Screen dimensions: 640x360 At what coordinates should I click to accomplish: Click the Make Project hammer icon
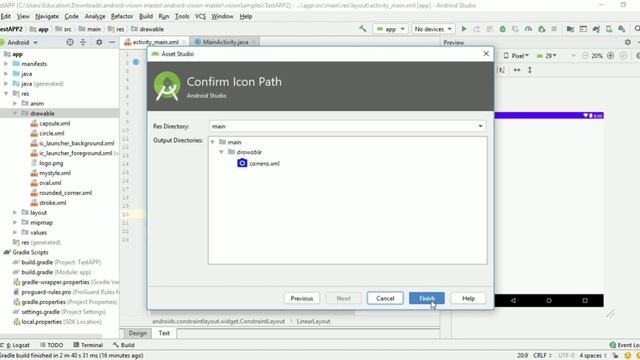362,29
